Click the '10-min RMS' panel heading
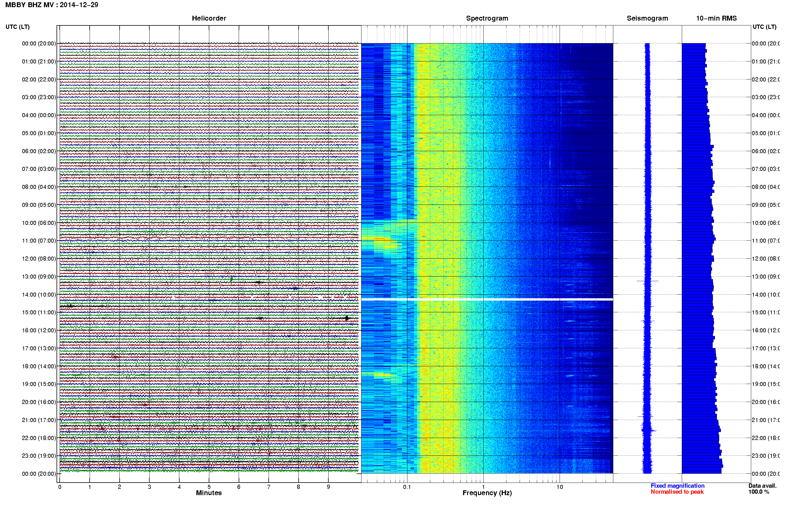The height and width of the screenshot is (508, 812). pyautogui.click(x=716, y=18)
